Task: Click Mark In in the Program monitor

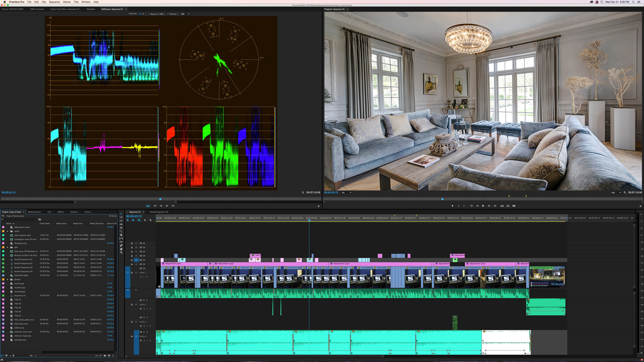Action: click(459, 206)
